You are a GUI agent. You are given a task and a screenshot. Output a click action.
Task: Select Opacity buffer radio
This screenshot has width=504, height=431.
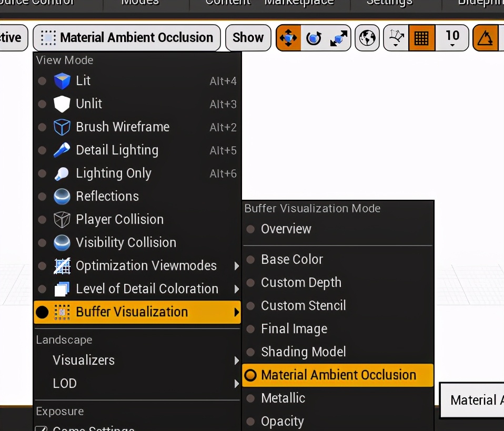(x=250, y=421)
